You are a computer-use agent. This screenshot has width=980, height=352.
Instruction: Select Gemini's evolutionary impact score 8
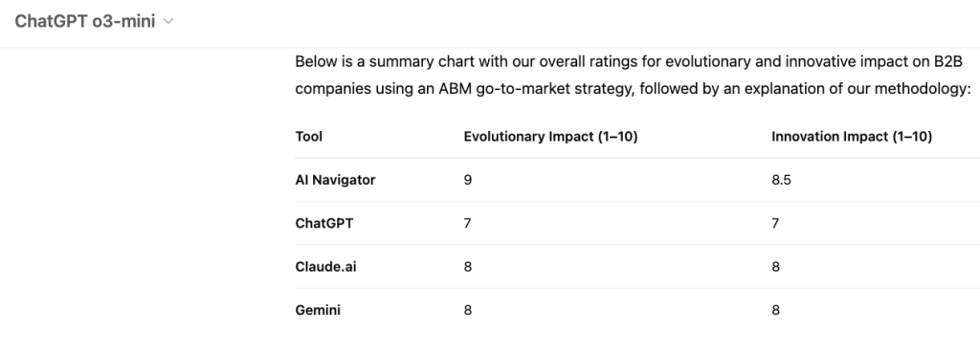[x=467, y=310]
